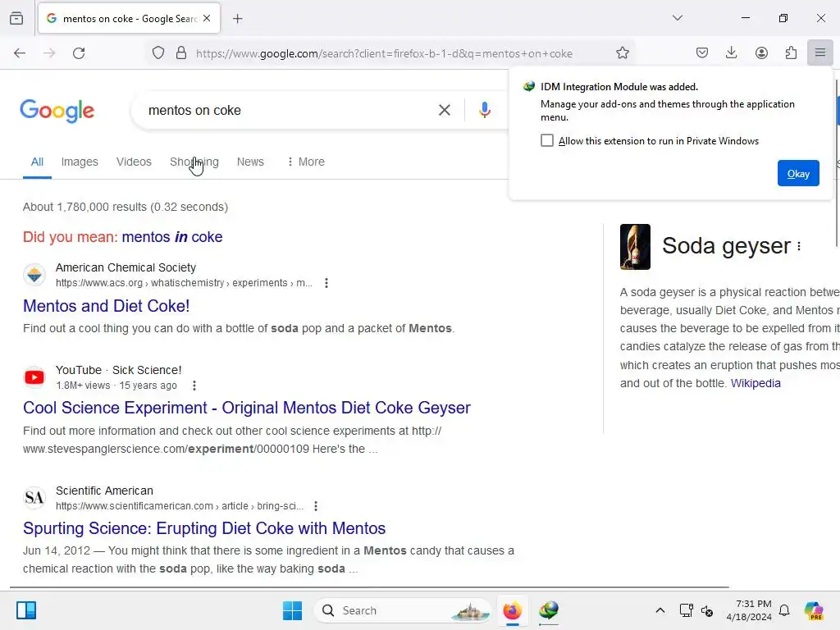This screenshot has width=840, height=630.
Task: Open the Downloads panel
Action: point(731,52)
